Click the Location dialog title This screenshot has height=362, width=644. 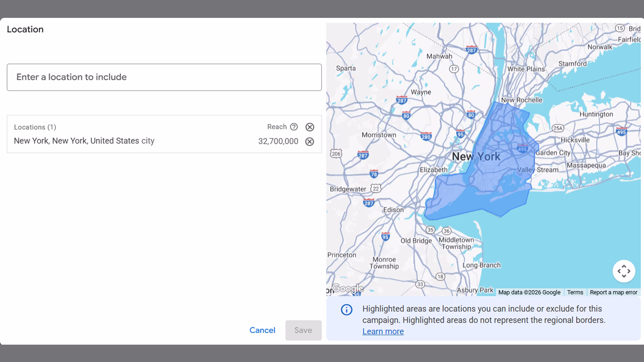25,29
